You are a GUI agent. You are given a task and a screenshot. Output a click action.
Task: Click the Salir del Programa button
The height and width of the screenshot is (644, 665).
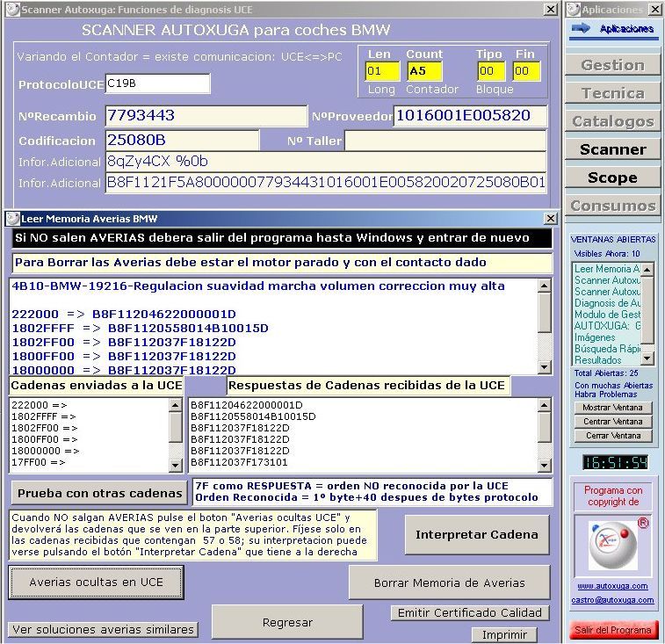pos(612,630)
